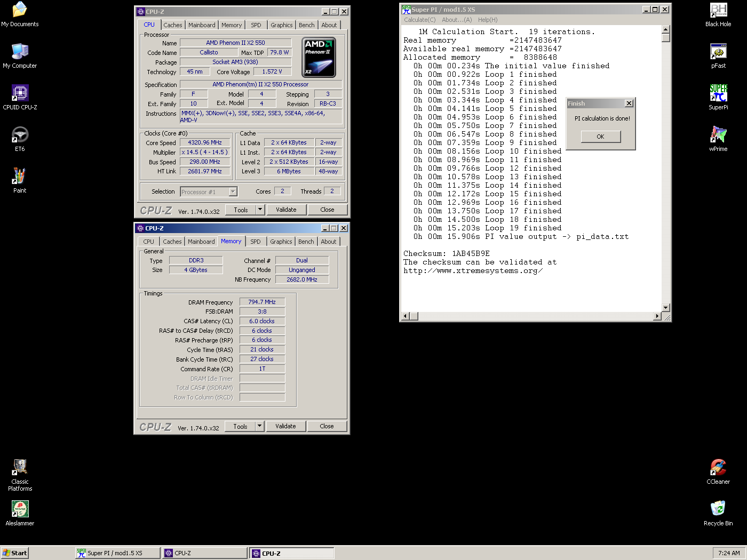
Task: Expand Tools dropdown arrow in top CPU-Z
Action: pos(260,210)
